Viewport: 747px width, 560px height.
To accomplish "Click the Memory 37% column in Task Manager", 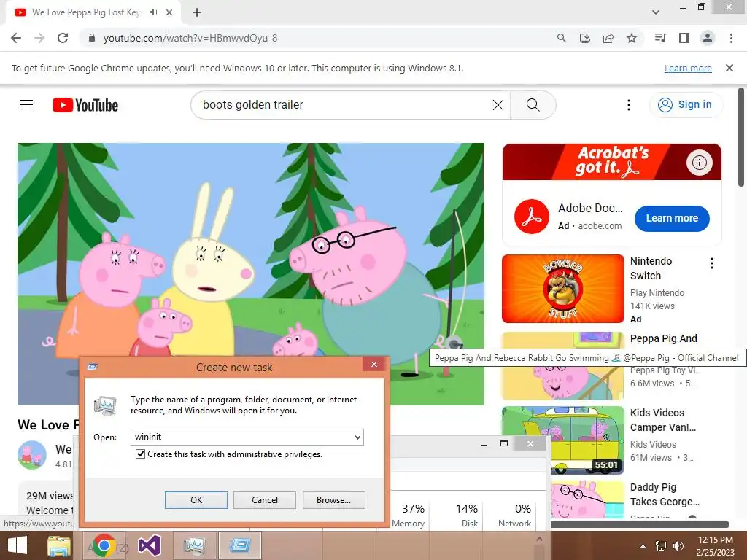I will tap(409, 516).
